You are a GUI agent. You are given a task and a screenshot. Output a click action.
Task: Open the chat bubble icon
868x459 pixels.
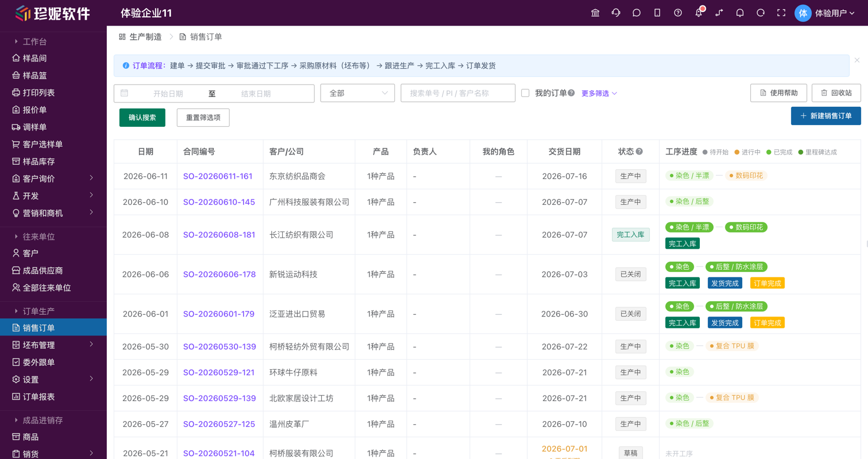pyautogui.click(x=636, y=13)
